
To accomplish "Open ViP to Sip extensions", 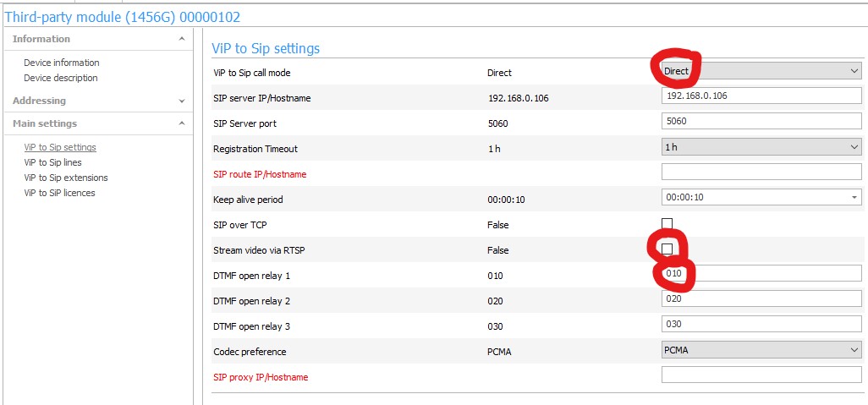I will [x=66, y=178].
